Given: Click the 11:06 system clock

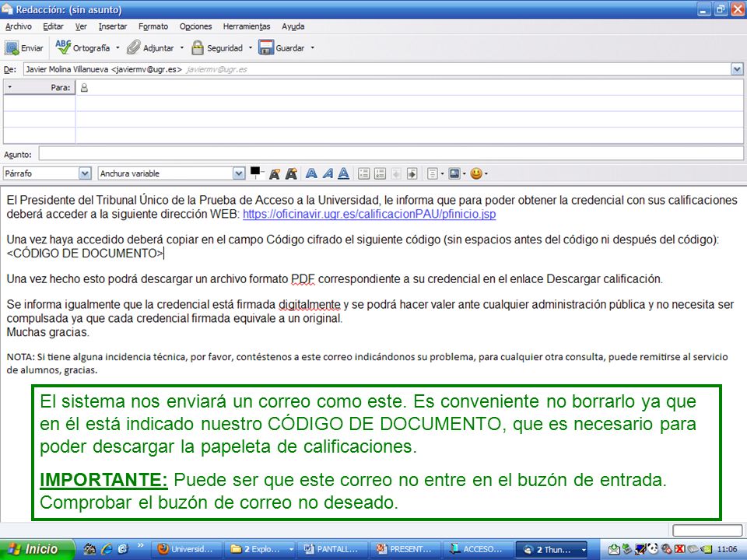Looking at the screenshot, I should click(x=727, y=549).
